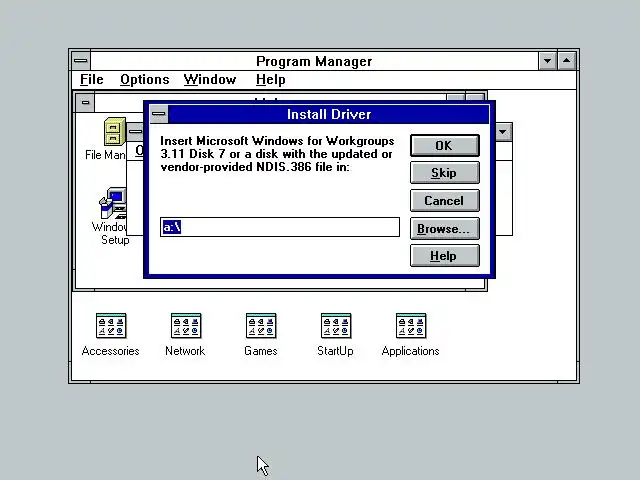Click the Program Manager title bar
The width and height of the screenshot is (640, 480).
(x=314, y=61)
